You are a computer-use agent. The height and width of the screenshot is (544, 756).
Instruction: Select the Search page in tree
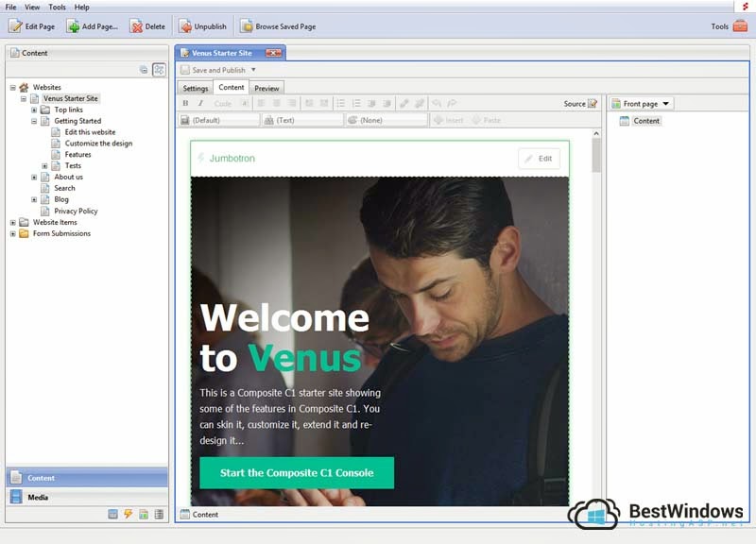tap(64, 188)
